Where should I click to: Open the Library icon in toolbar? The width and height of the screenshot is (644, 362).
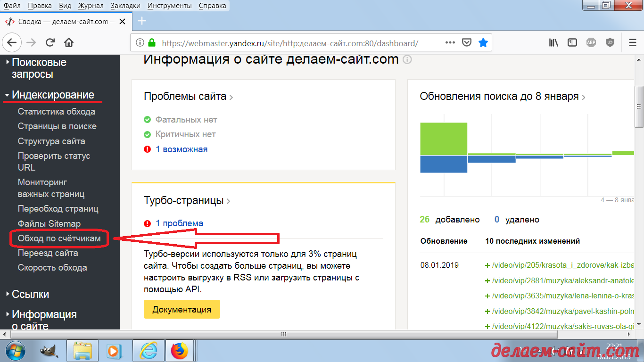(553, 42)
